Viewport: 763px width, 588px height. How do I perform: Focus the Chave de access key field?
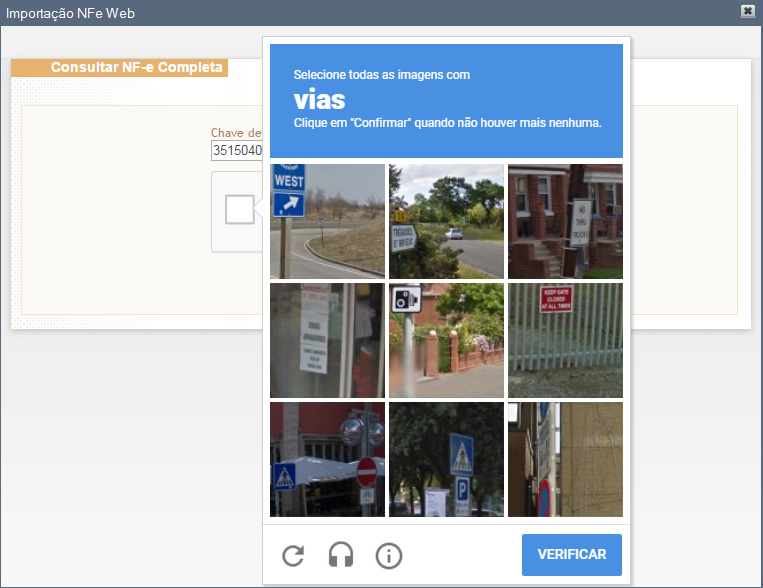tap(237, 150)
